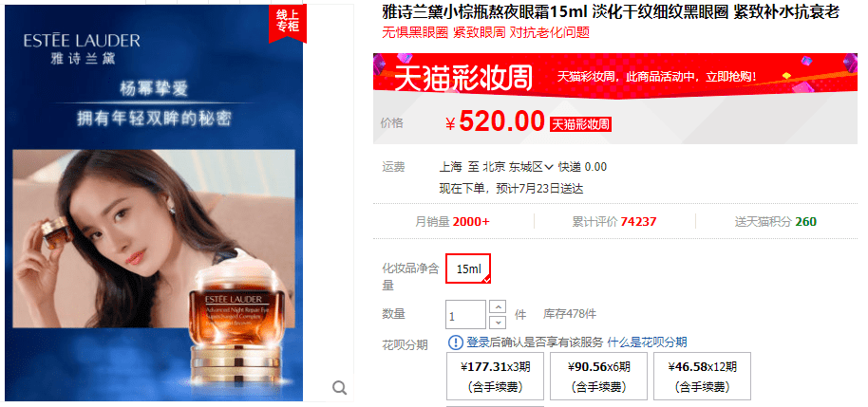
Task: Click the 线上专柜 red ribbon badge
Action: (x=288, y=23)
